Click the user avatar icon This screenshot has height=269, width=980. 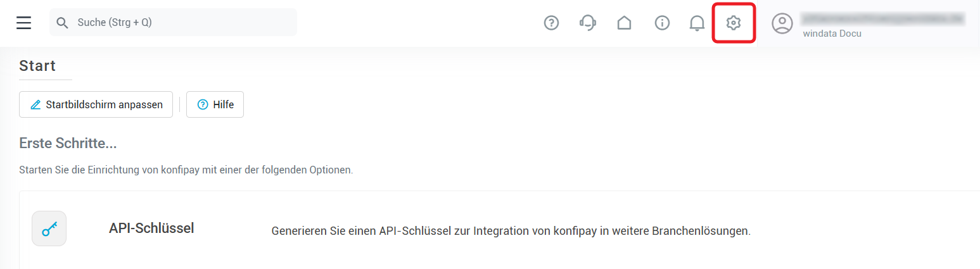(782, 23)
